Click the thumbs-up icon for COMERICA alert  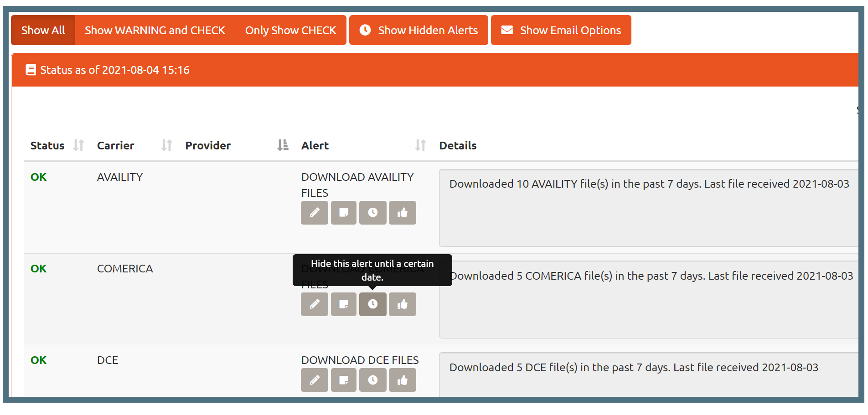point(402,304)
